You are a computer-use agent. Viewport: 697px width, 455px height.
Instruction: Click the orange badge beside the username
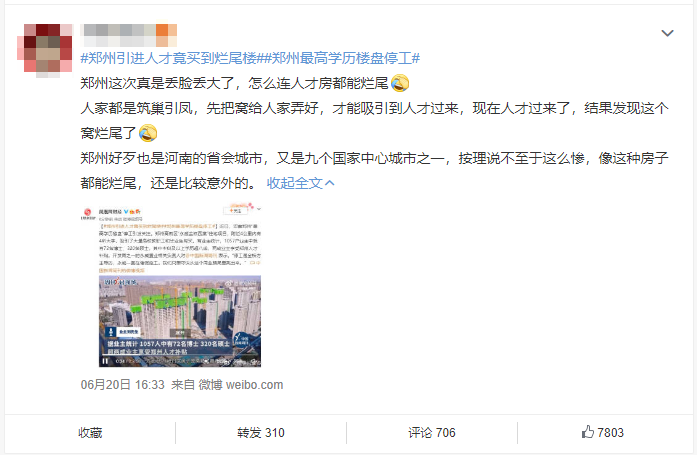click(x=166, y=36)
